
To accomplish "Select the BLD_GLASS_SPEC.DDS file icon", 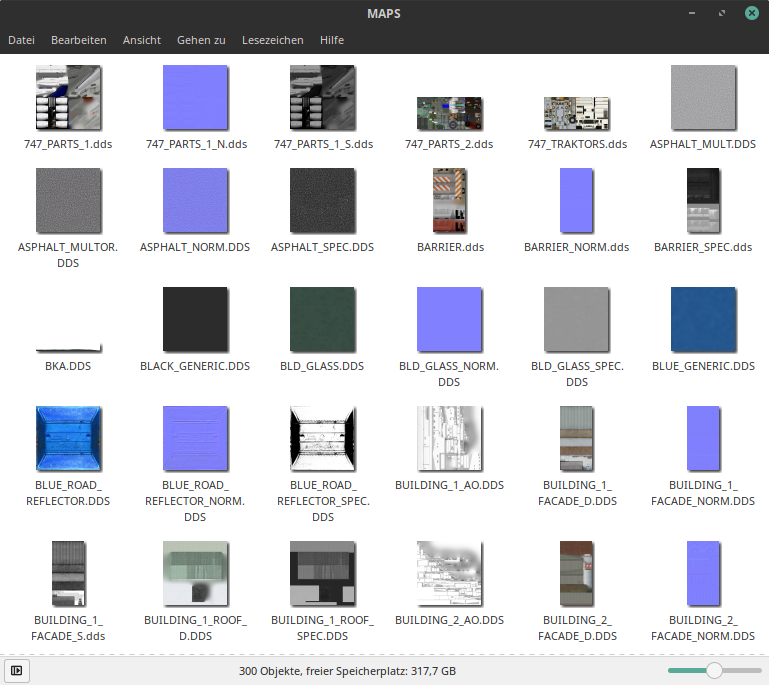I will tap(576, 319).
